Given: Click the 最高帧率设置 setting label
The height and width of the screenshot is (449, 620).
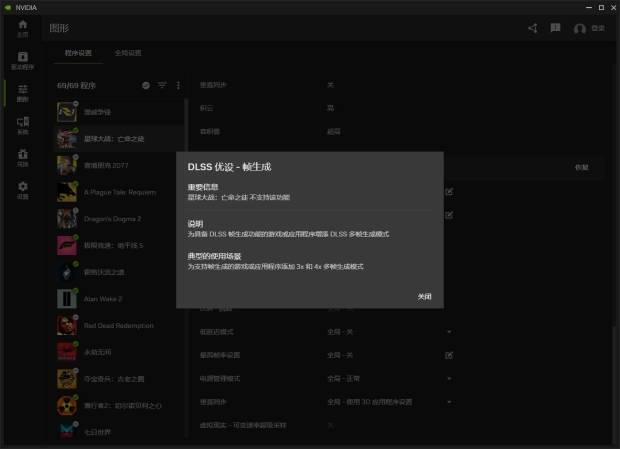Looking at the screenshot, I should coord(220,355).
